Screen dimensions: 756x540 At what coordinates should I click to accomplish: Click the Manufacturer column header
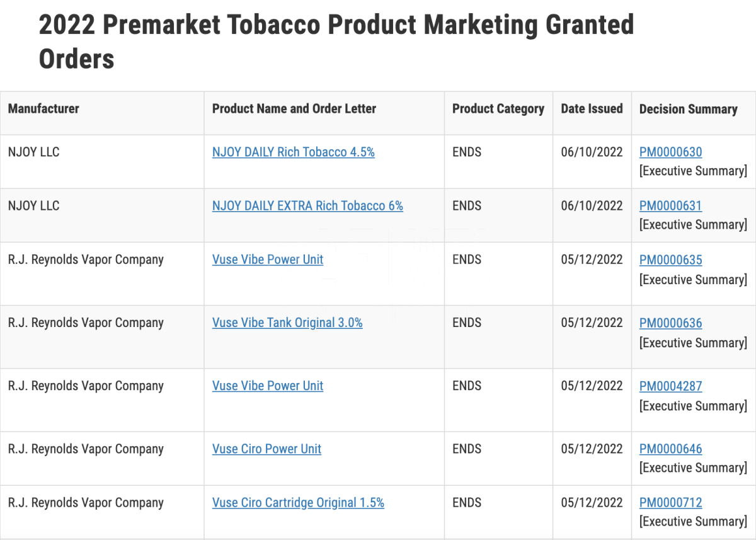pyautogui.click(x=43, y=108)
